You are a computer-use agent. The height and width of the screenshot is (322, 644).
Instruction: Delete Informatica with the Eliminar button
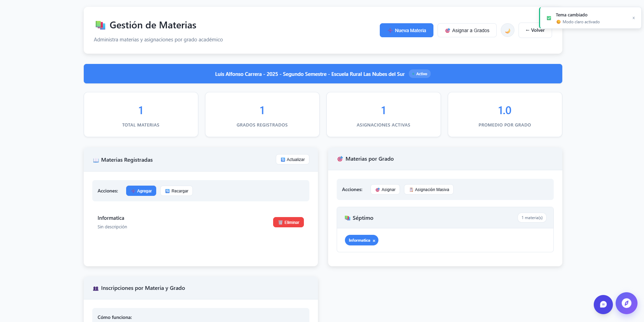[288, 222]
